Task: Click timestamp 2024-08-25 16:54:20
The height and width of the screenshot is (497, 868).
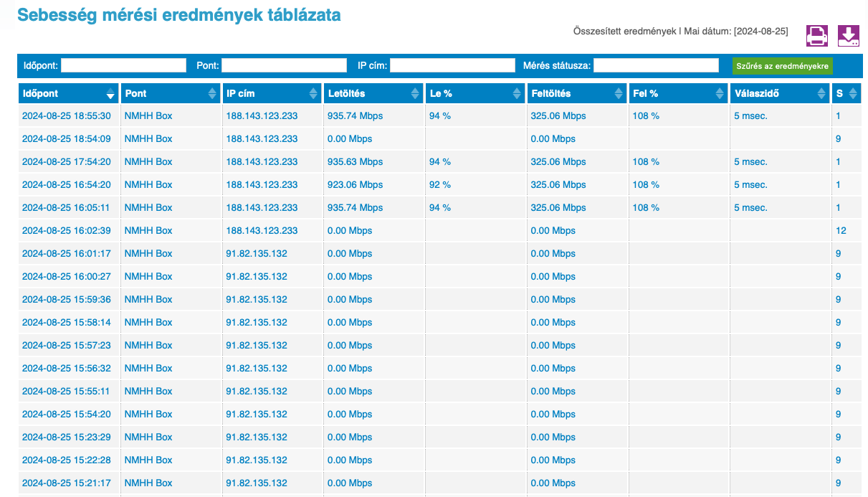Action: pos(67,185)
